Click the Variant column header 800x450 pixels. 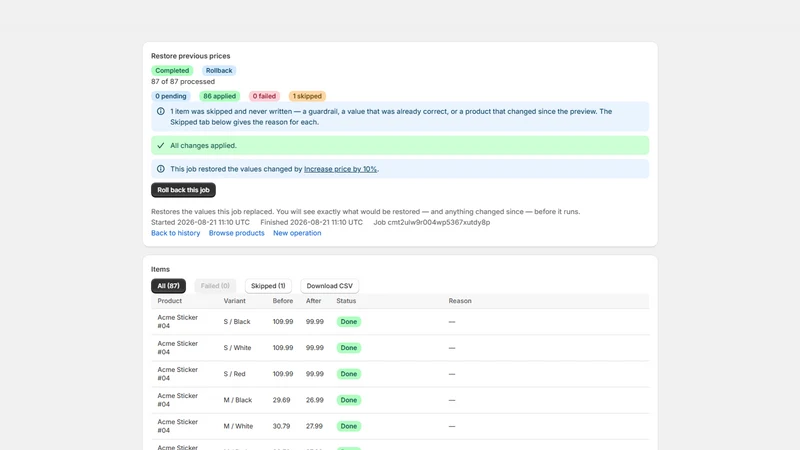[x=235, y=301]
